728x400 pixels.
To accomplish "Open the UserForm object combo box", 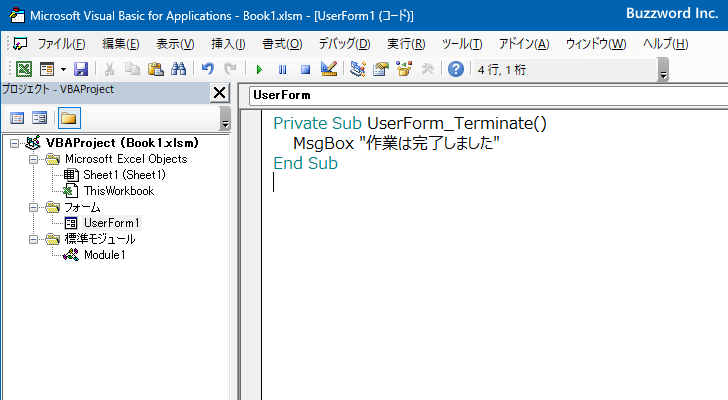I will click(488, 95).
